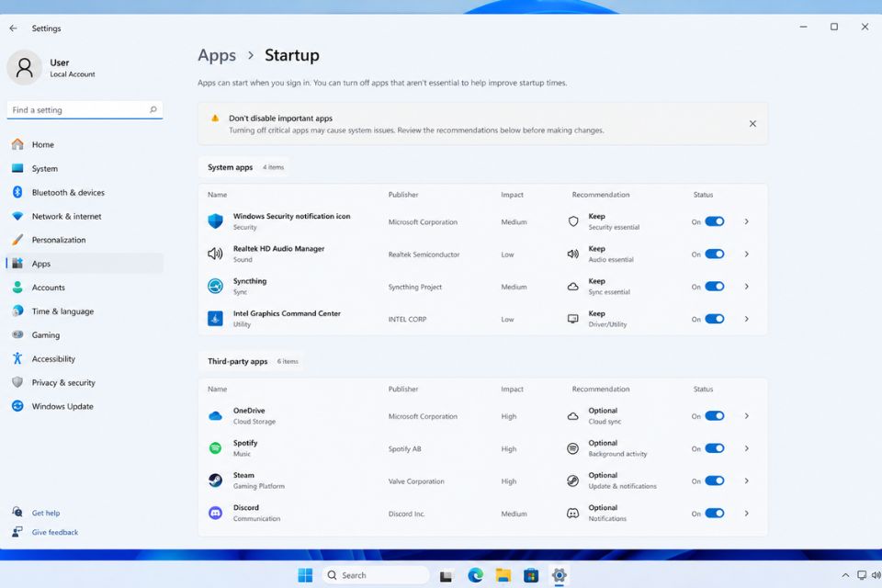
Task: Toggle Discord startup switch
Action: (715, 514)
